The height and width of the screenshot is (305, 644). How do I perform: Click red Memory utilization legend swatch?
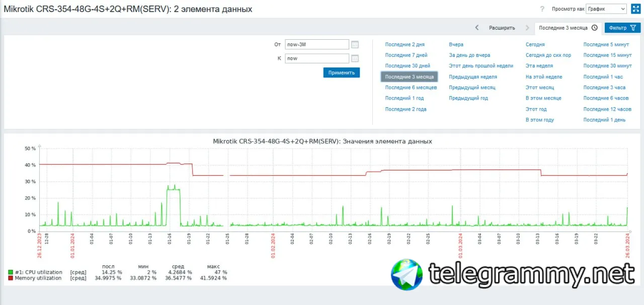click(11, 278)
